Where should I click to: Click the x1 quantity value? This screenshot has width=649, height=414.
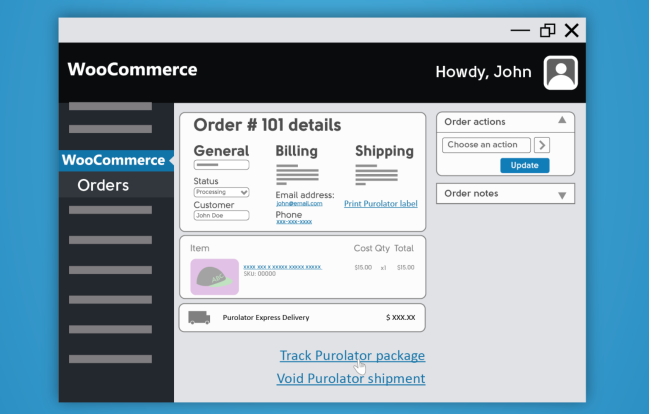pyautogui.click(x=383, y=268)
